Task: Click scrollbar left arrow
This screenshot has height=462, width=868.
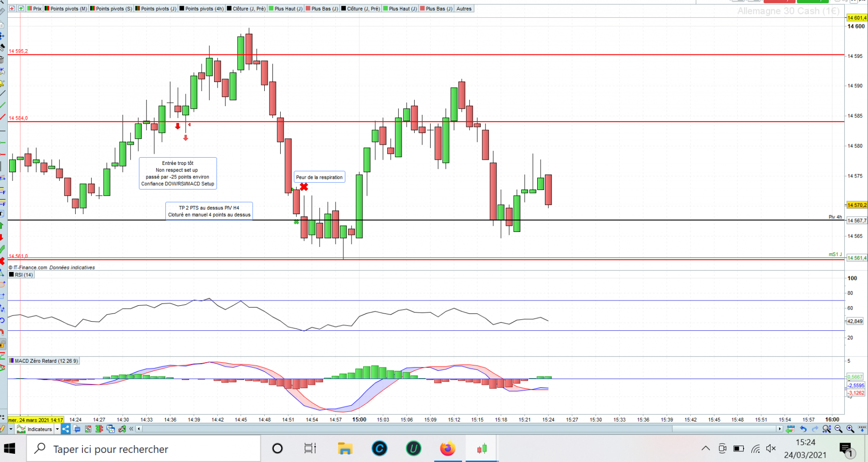Action: tap(139, 429)
